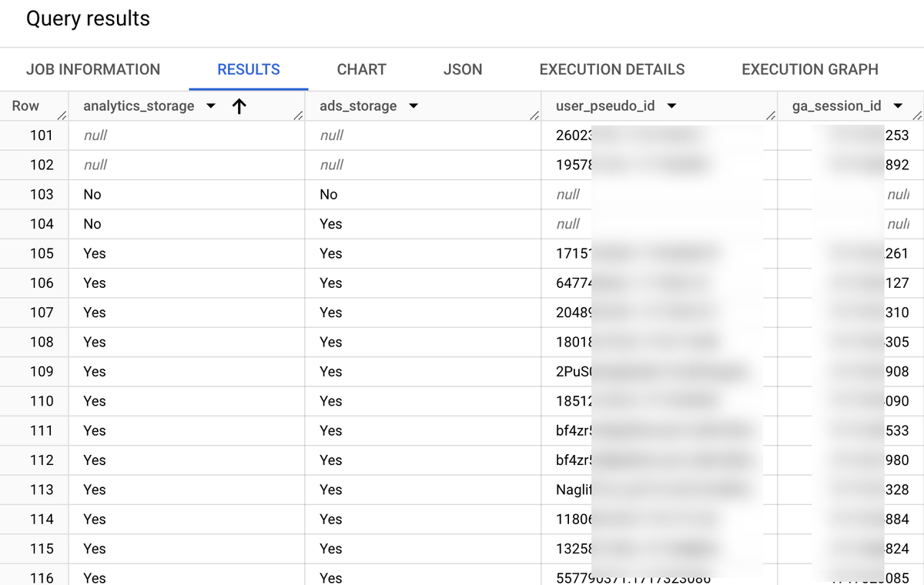Select the RESULTS tab

click(x=248, y=69)
